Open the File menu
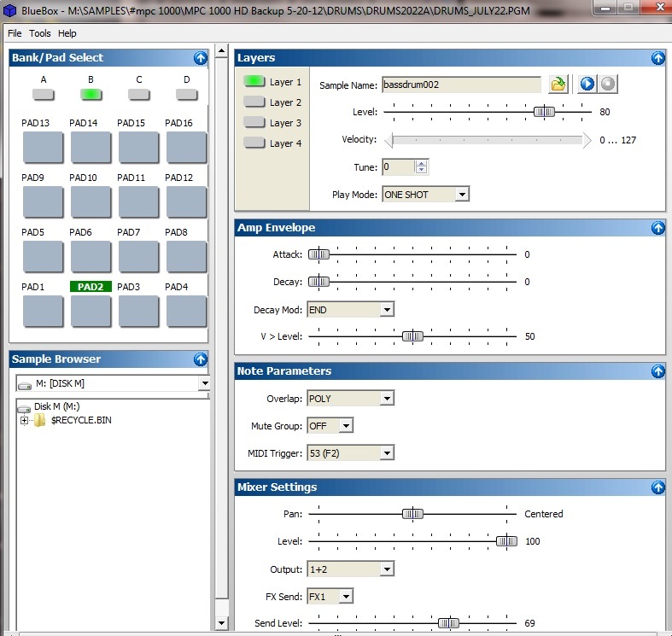The image size is (672, 636). 15,33
